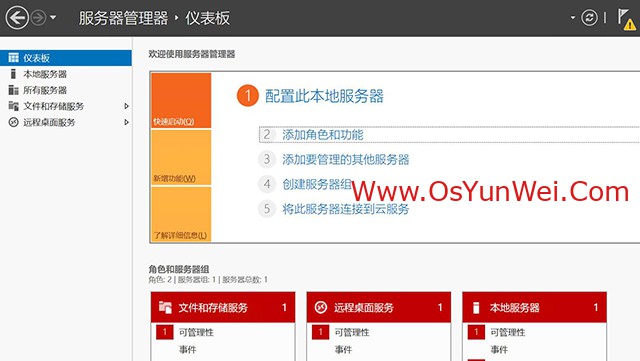The height and width of the screenshot is (361, 640).
Task: Click red alert badge in 文件和存储服务 tile
Action: pos(165,332)
